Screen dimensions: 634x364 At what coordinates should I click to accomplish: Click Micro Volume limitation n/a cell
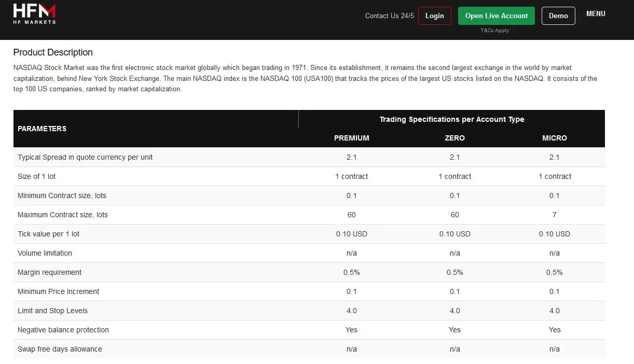pyautogui.click(x=555, y=253)
